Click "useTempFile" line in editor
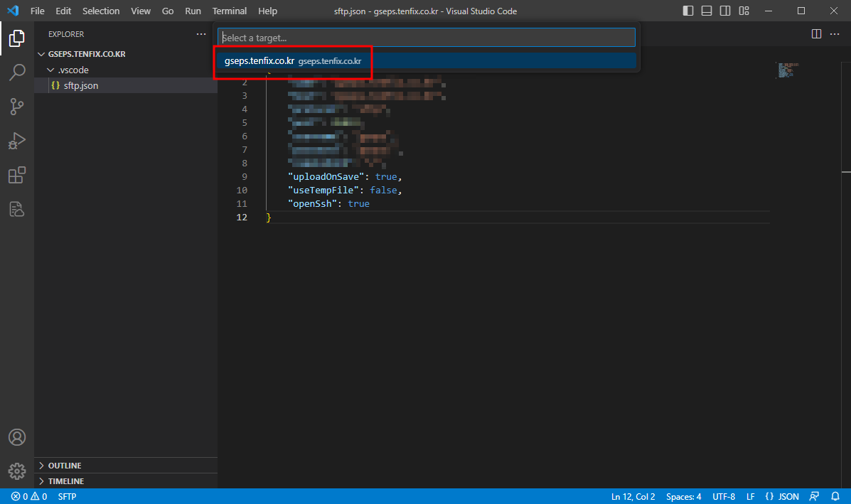Screen dimensions: 851x504 tap(345, 191)
